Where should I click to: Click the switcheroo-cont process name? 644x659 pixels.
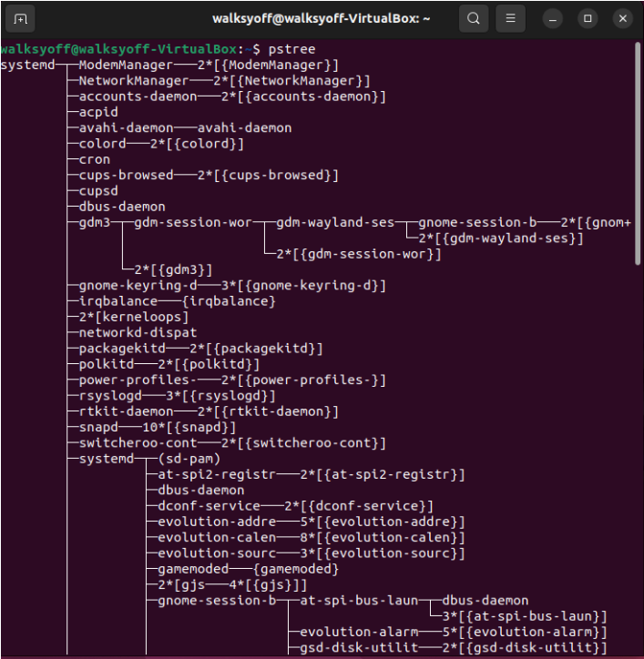click(138, 443)
